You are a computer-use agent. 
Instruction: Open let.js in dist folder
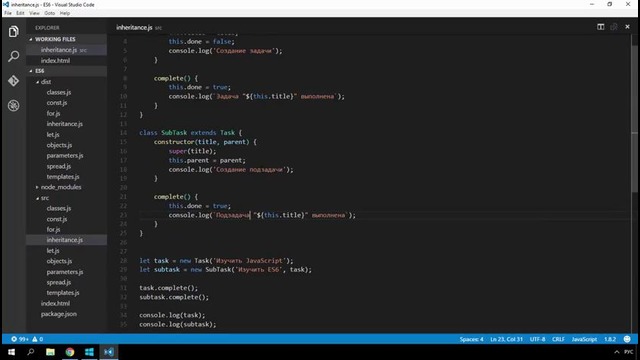[x=67, y=134]
